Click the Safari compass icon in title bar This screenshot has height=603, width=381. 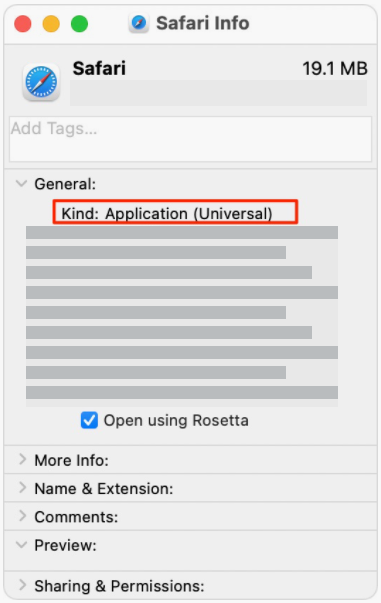pos(139,23)
